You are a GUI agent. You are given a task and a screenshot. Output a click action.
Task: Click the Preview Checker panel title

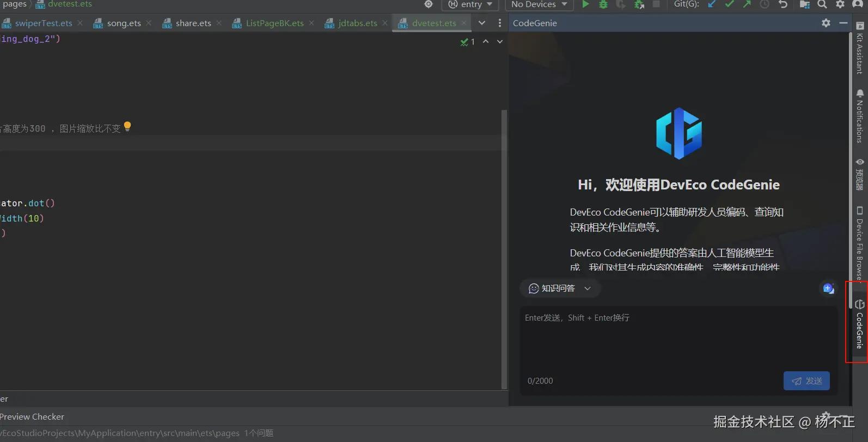pos(32,416)
